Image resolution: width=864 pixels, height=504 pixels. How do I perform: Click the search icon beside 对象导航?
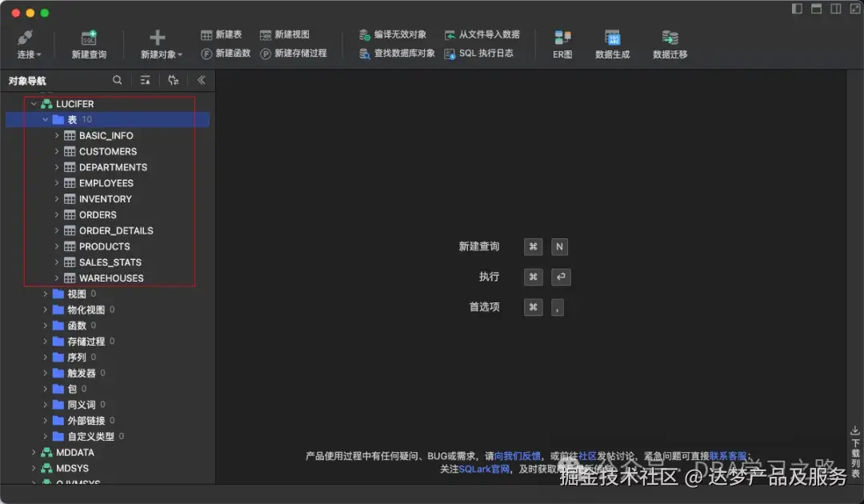[x=117, y=80]
